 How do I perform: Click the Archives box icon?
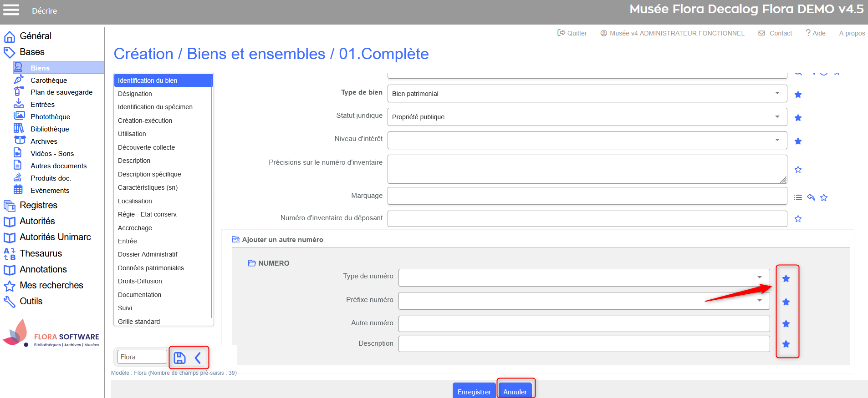click(20, 140)
